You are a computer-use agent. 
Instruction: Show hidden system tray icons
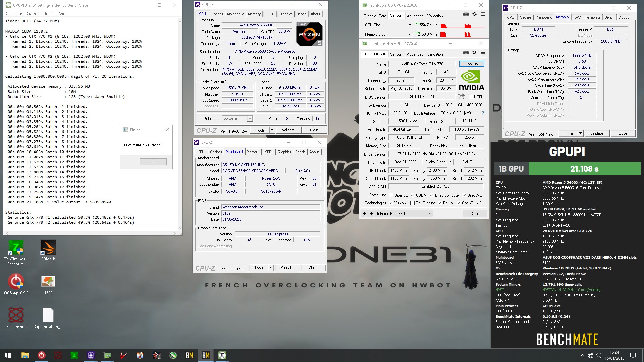click(x=582, y=355)
